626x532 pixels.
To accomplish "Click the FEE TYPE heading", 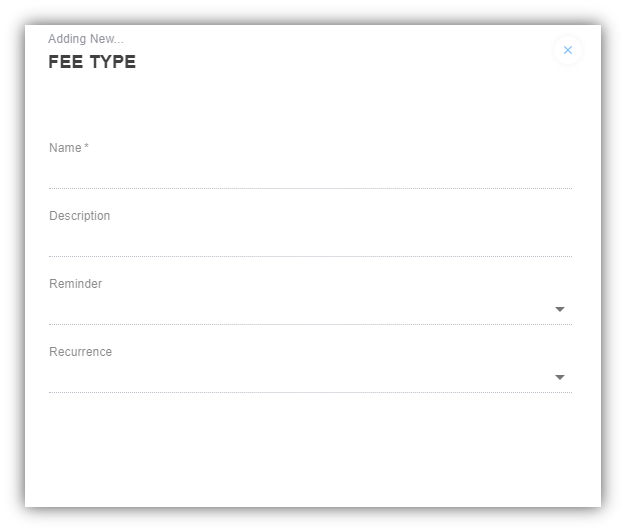I will (x=92, y=62).
